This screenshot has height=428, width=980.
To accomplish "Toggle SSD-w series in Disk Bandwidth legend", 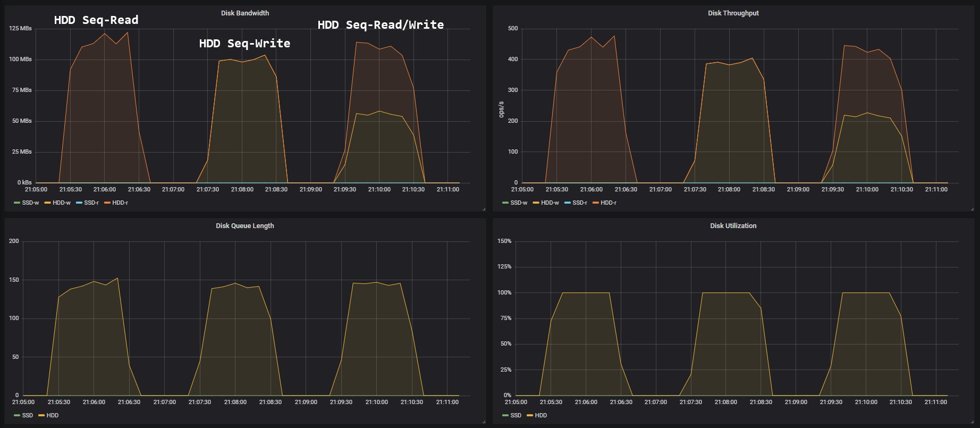I will [30, 203].
